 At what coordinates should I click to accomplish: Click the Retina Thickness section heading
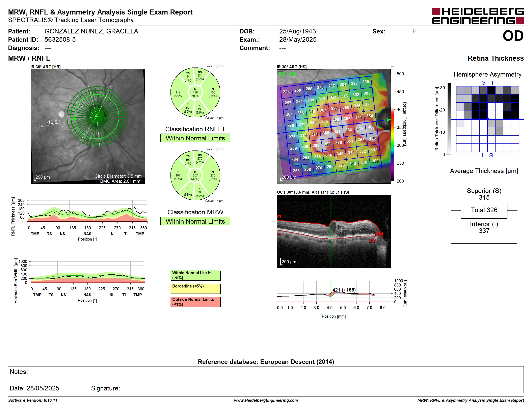[x=496, y=58]
